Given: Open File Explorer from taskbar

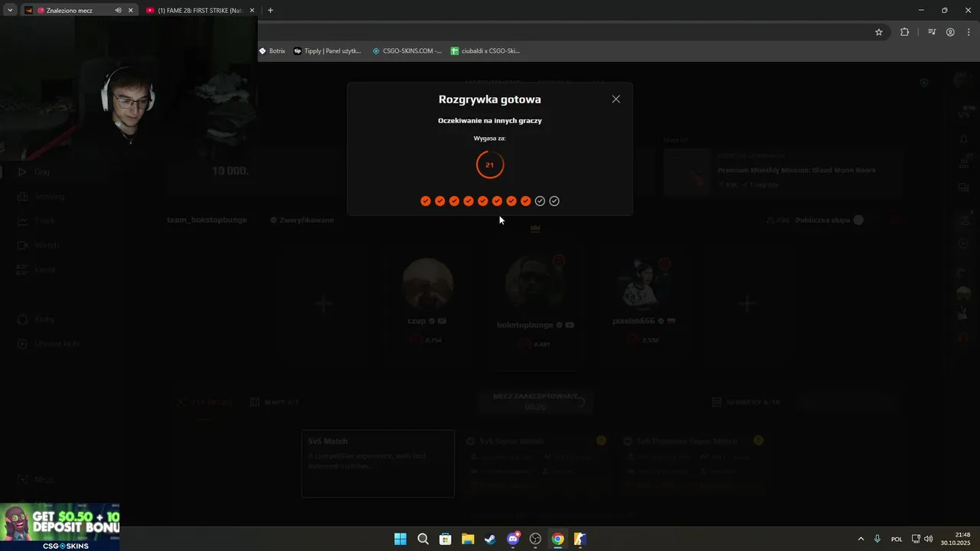Looking at the screenshot, I should [x=468, y=539].
